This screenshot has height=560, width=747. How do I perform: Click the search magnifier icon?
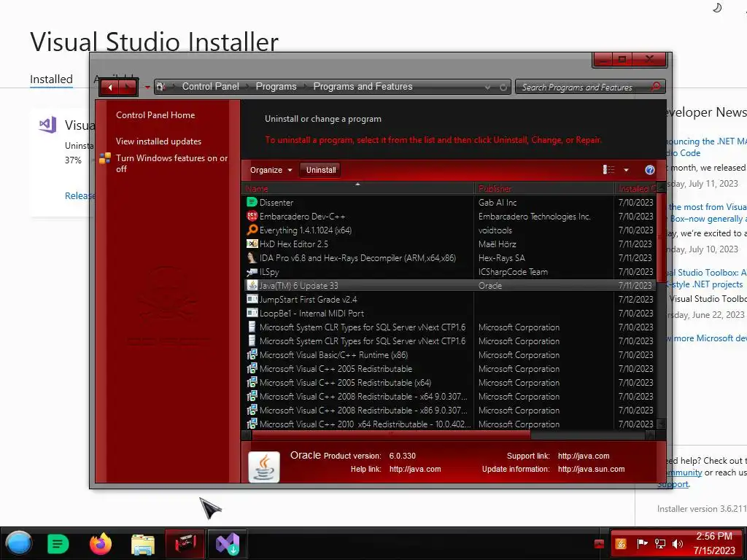tap(656, 87)
